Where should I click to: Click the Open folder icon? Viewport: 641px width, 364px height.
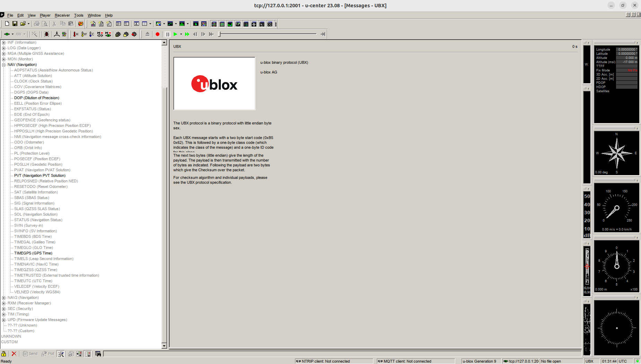pyautogui.click(x=23, y=24)
